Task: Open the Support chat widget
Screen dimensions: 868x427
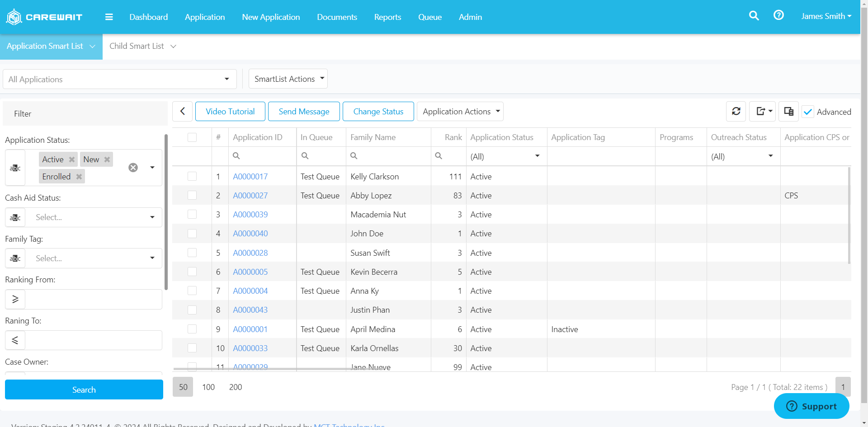Action: [811, 406]
